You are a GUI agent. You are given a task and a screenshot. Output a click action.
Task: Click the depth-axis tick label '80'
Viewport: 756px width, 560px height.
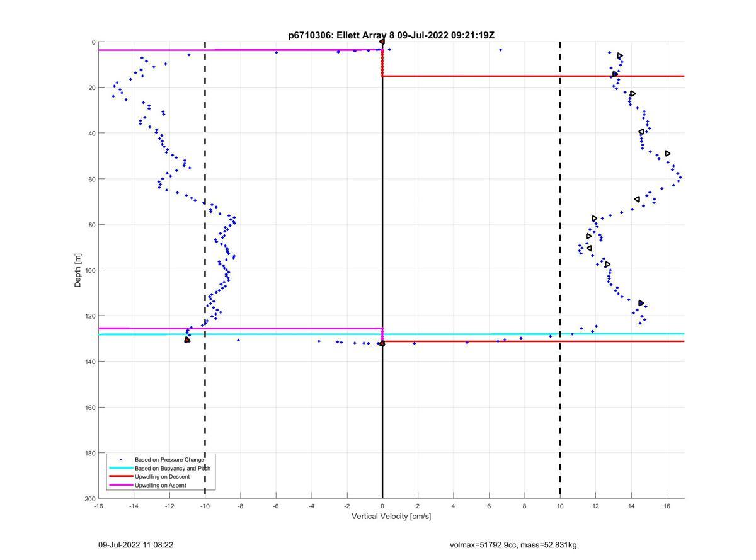[92, 225]
